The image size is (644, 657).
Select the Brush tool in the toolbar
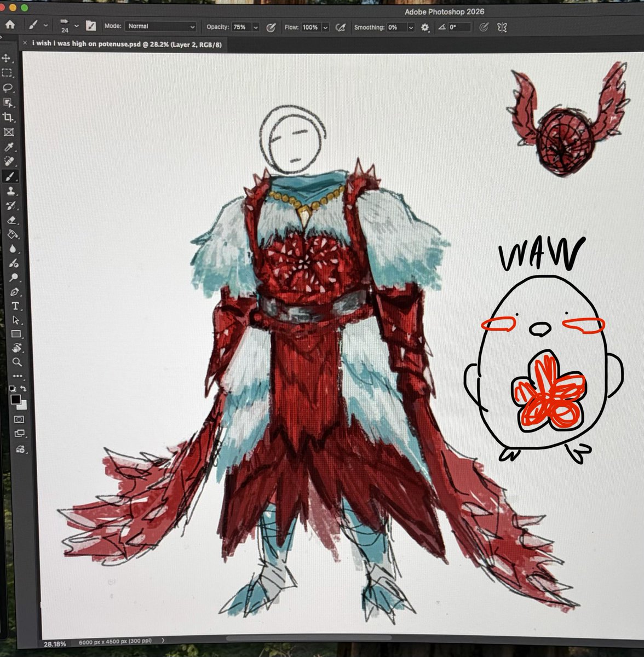(10, 176)
